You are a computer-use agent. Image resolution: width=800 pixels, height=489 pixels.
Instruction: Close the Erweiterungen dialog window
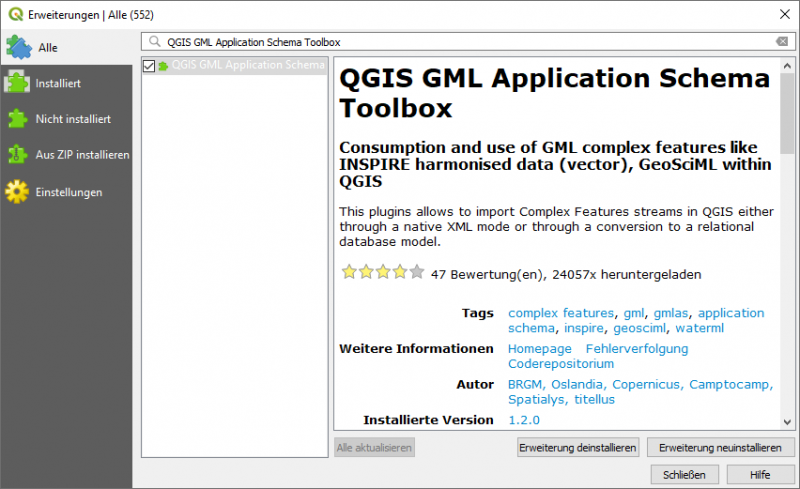click(x=785, y=14)
